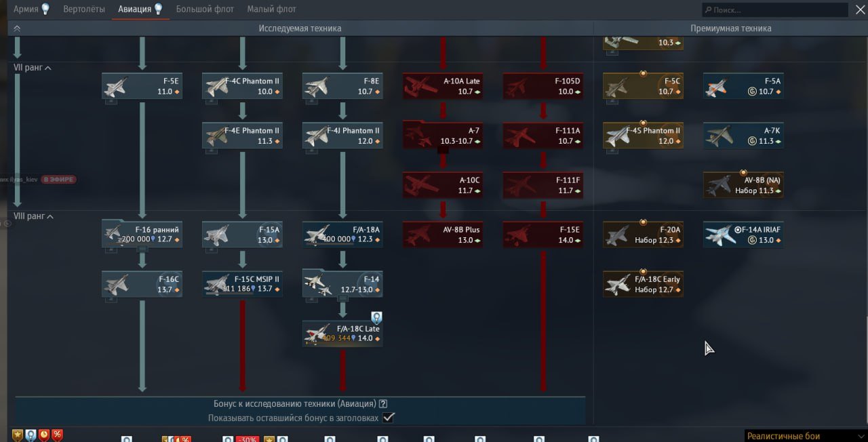Screen dimensions: 868x442
Task: Click the gold star booster icon
Action: pos(18,435)
